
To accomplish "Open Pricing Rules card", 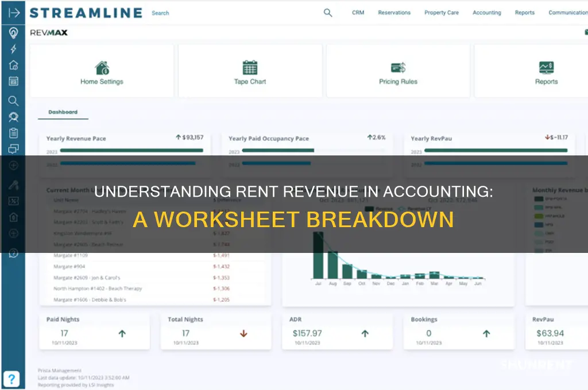I will point(398,71).
